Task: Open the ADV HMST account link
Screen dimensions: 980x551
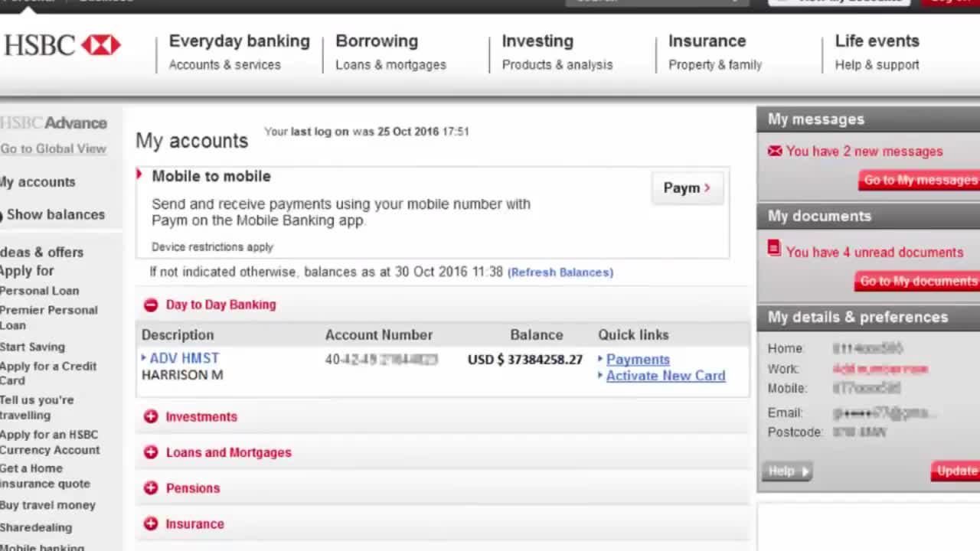Action: pyautogui.click(x=184, y=358)
